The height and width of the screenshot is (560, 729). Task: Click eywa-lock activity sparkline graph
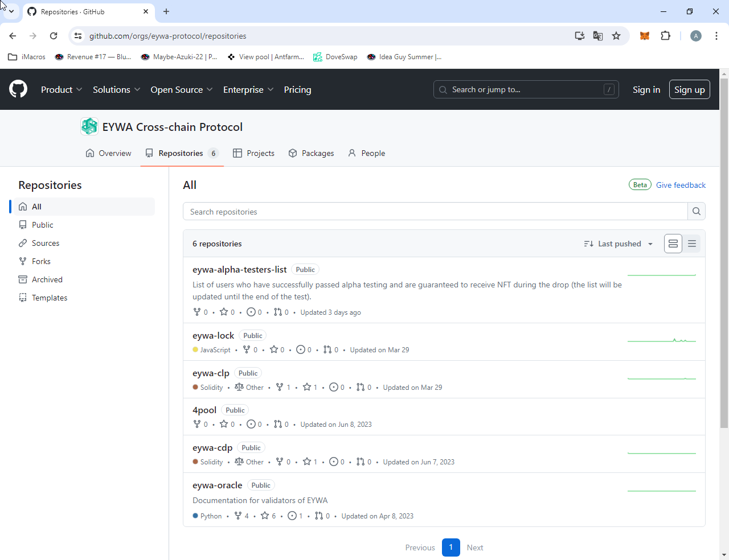662,340
